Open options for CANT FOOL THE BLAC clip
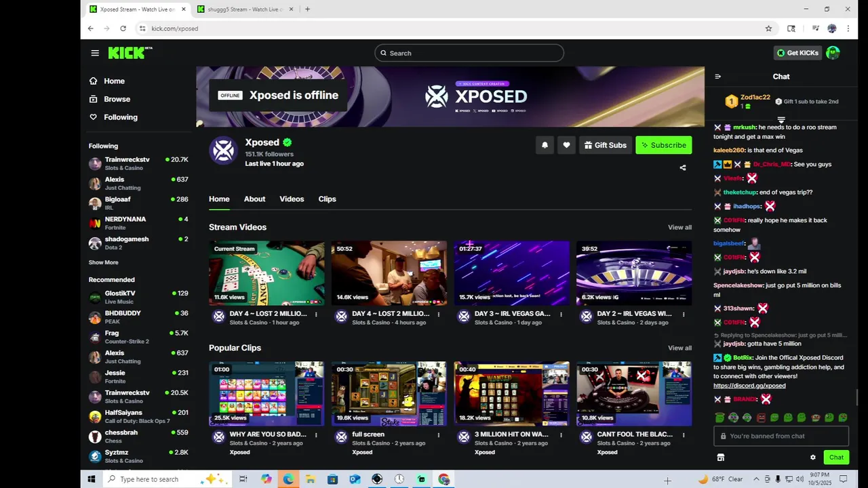 point(684,435)
